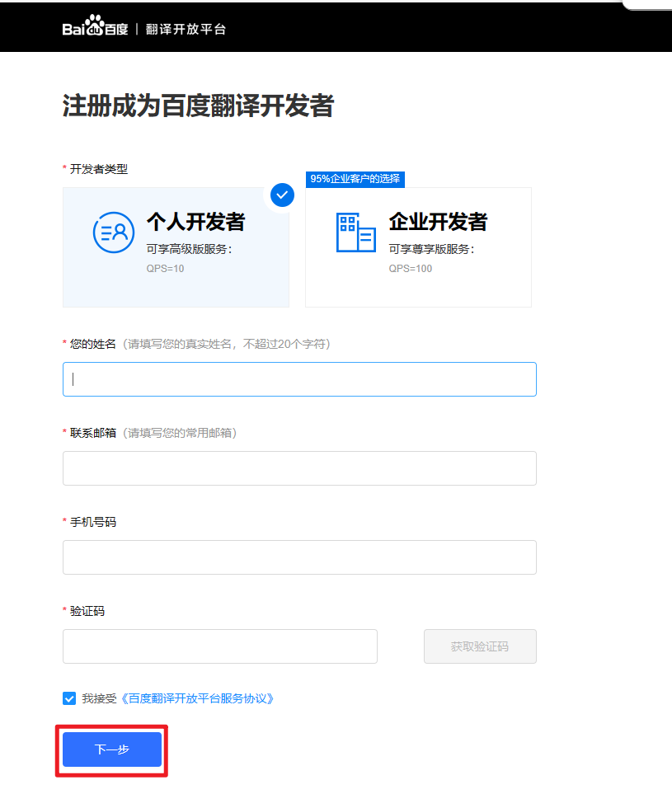
Task: Click the checkmark inside the agreement checkbox
Action: 69,698
